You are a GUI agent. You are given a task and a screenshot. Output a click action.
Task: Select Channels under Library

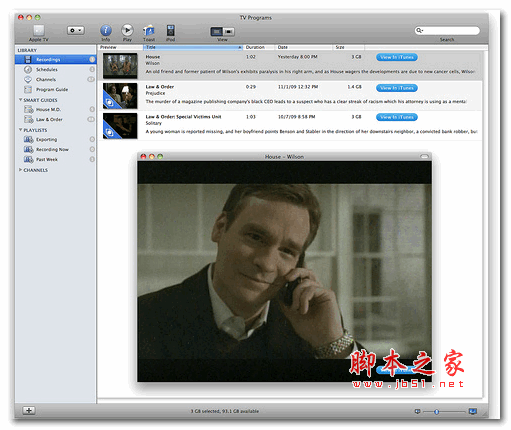coord(56,79)
